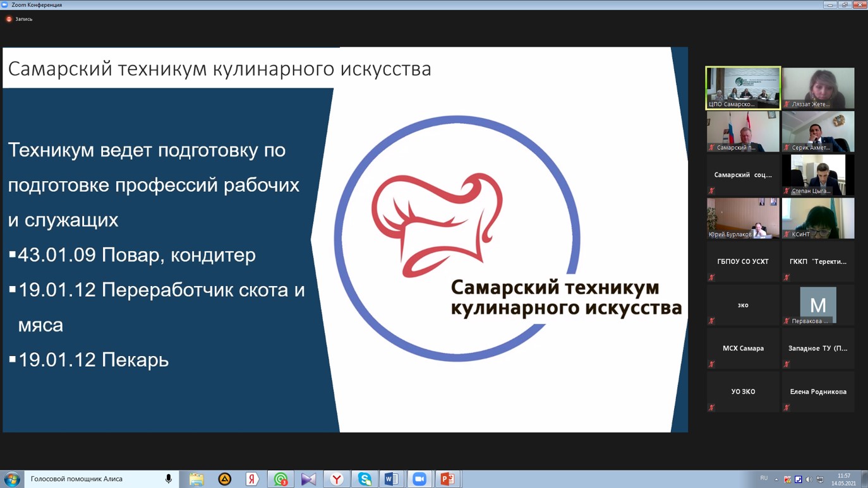Click the shared slide chef hat logo
The height and width of the screenshot is (488, 868).
[437, 224]
